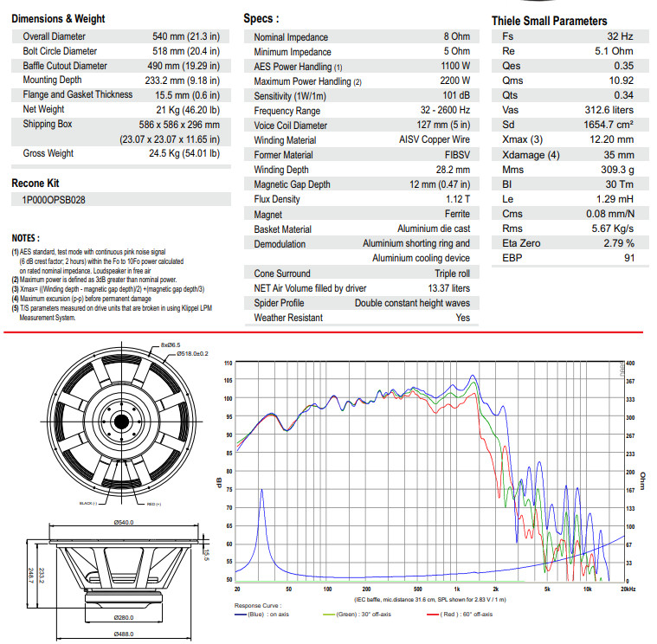
Task: Select the 'Magnetic Gap Depth' label
Action: pyautogui.click(x=292, y=184)
